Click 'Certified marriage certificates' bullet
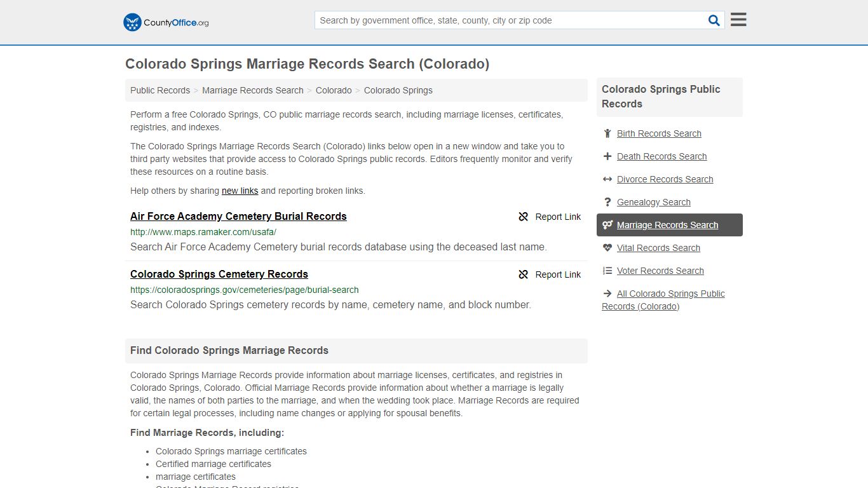This screenshot has height=488, width=868. click(214, 464)
